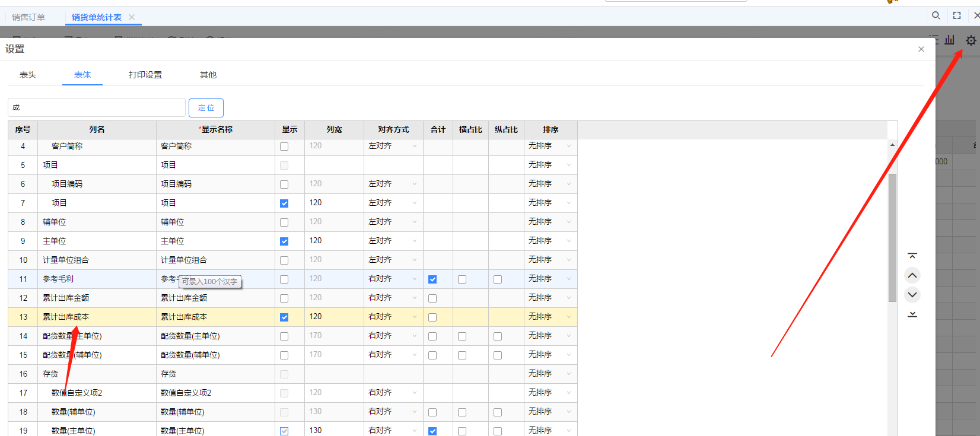
Task: Click the scrollbar up arrow of the table
Action: 892,145
